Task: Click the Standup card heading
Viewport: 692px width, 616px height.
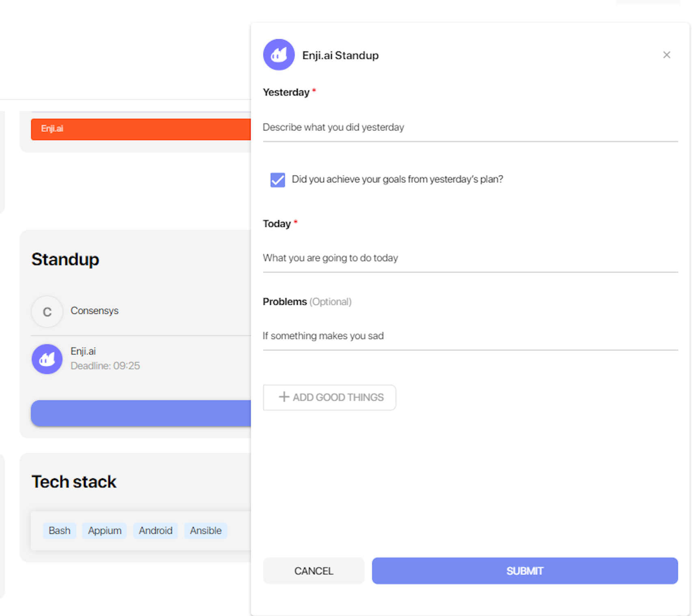Action: [65, 259]
